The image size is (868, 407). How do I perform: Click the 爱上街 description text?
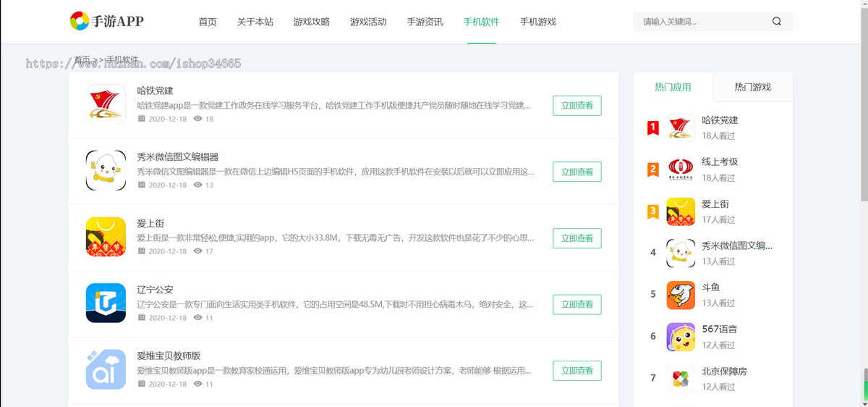coord(336,237)
